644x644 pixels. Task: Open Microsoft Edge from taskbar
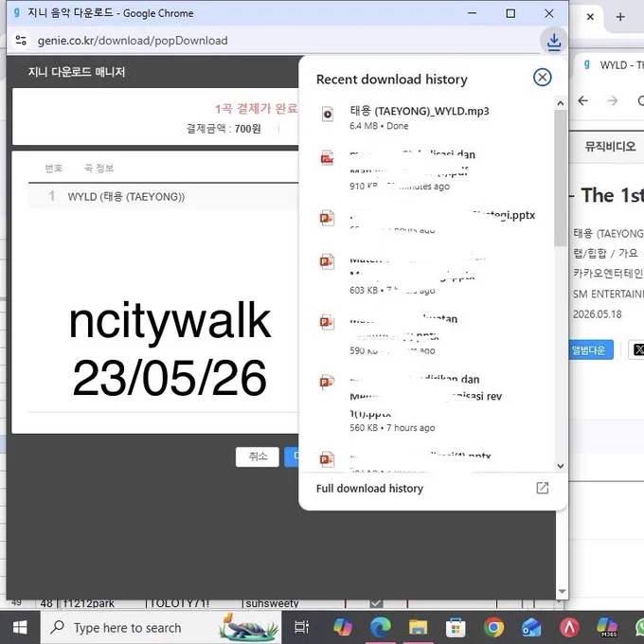(x=381, y=628)
